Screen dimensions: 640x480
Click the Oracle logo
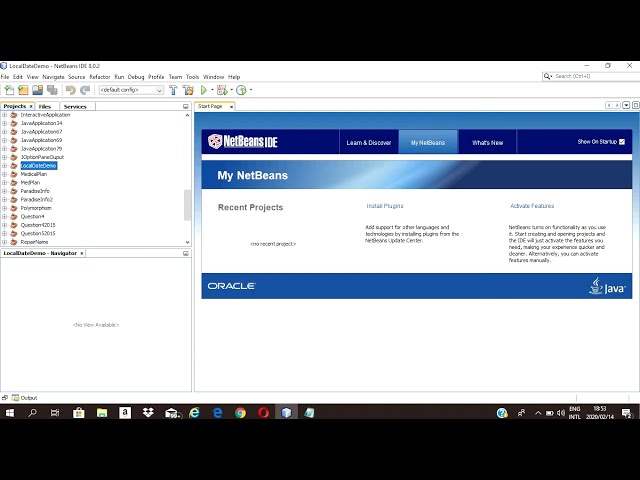pos(231,286)
